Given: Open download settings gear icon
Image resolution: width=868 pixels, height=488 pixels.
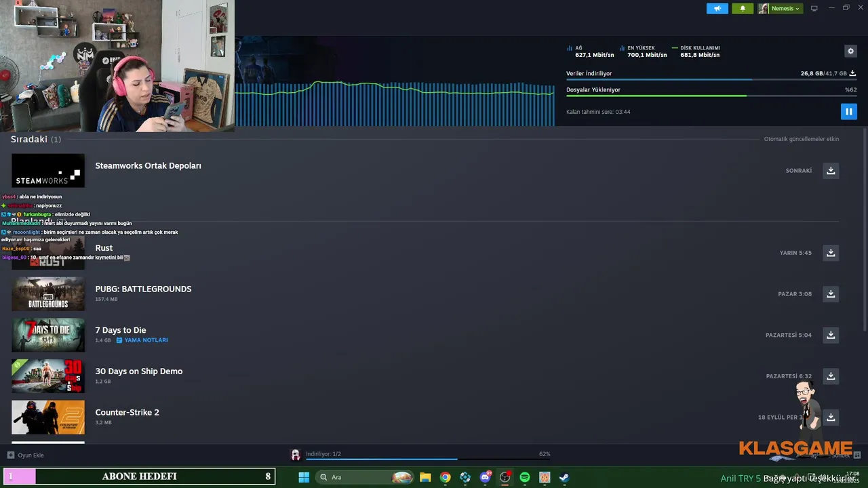Looking at the screenshot, I should pyautogui.click(x=850, y=51).
